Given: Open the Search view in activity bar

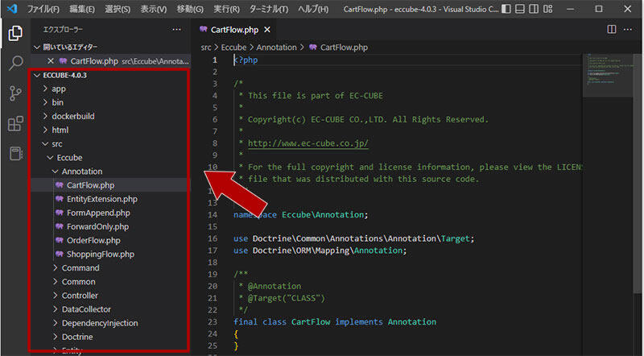Looking at the screenshot, I should pos(15,64).
